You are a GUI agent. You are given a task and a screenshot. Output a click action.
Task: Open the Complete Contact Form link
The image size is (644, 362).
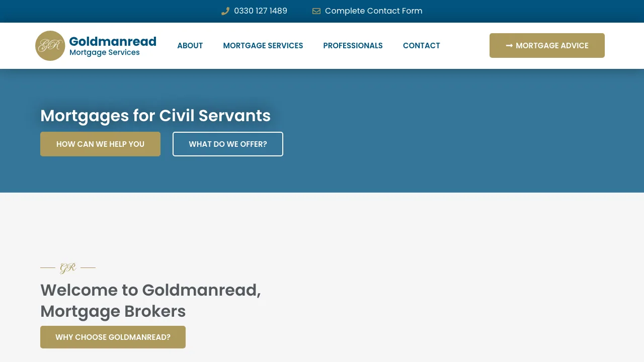[x=374, y=11]
